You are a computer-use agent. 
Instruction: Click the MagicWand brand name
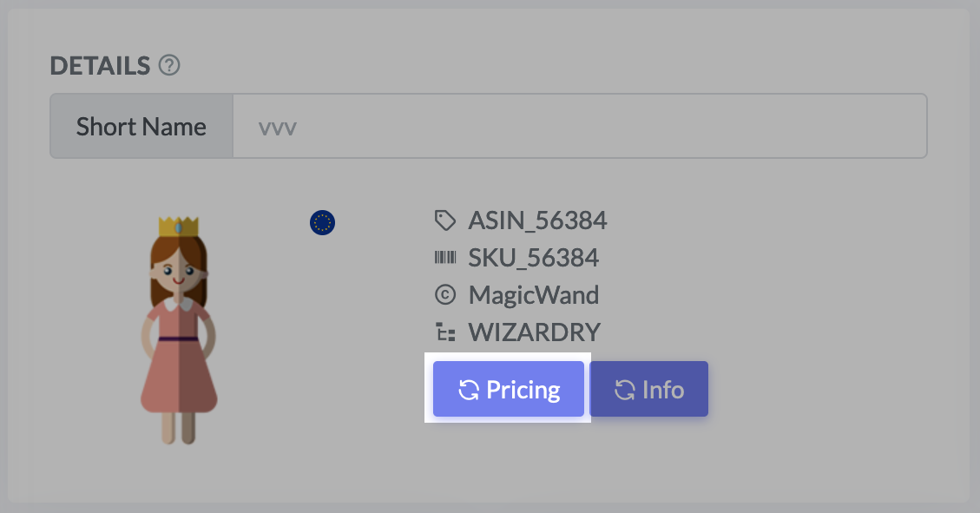(x=533, y=295)
